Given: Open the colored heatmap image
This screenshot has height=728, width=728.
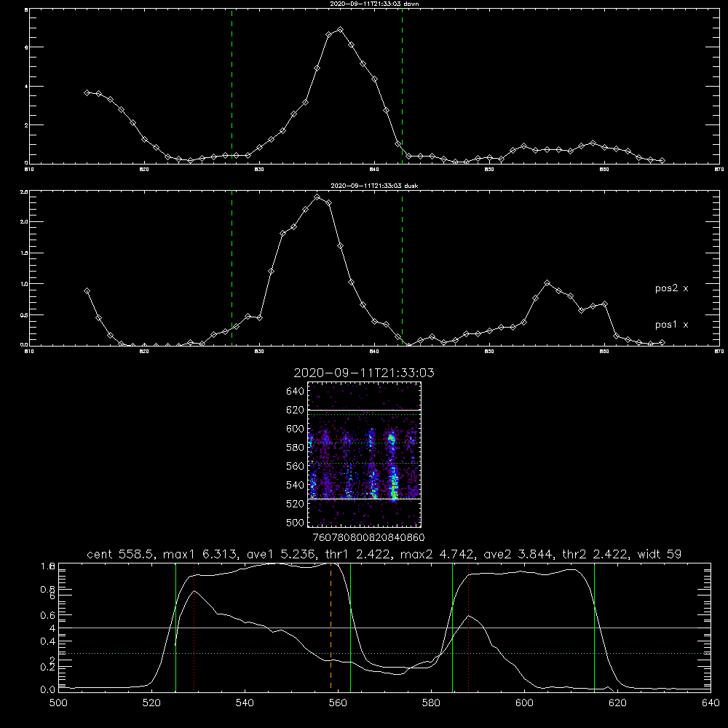Looking at the screenshot, I should click(364, 454).
